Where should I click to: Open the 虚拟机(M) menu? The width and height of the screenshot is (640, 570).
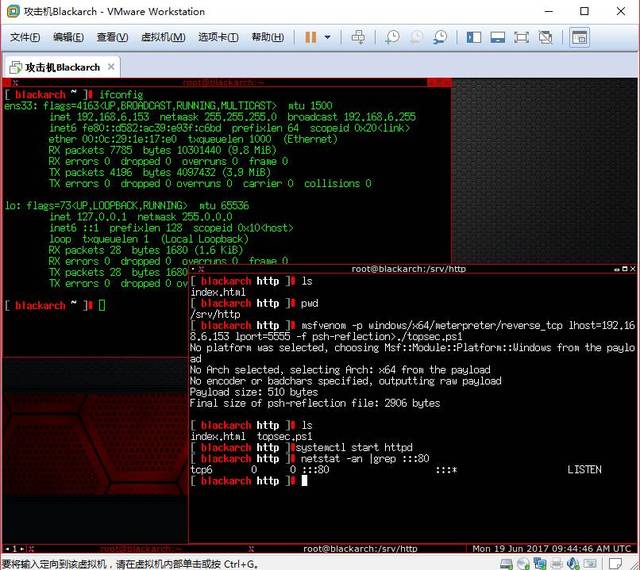tap(163, 38)
